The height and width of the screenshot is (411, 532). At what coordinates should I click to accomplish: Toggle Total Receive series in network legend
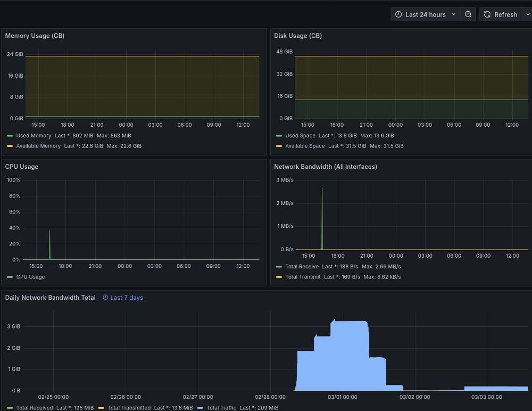click(x=302, y=267)
